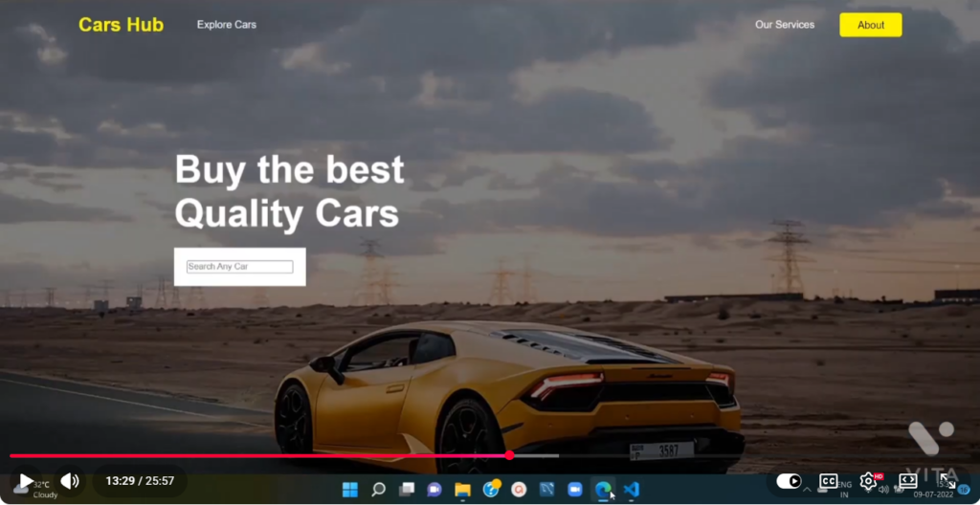Click the yellow About button

[x=870, y=25]
